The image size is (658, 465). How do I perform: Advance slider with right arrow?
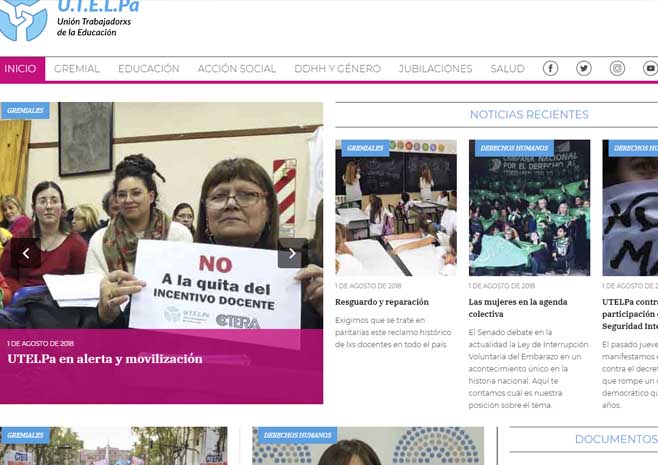coord(292,253)
